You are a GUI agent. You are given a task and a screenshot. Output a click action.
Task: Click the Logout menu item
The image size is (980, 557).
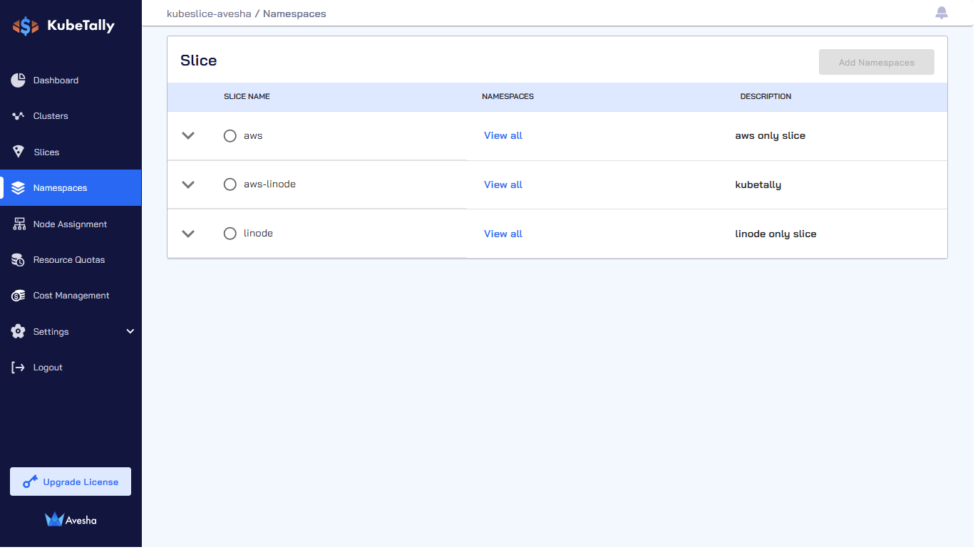pyautogui.click(x=71, y=368)
